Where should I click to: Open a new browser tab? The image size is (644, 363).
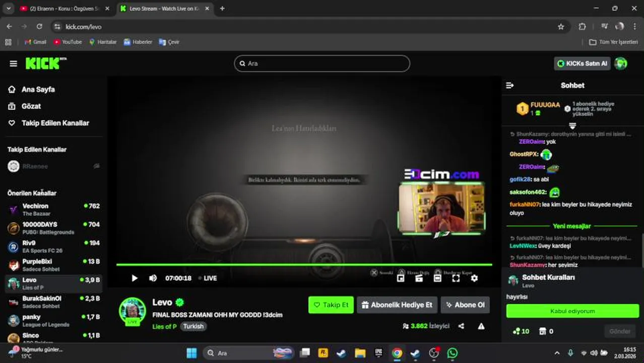(222, 9)
